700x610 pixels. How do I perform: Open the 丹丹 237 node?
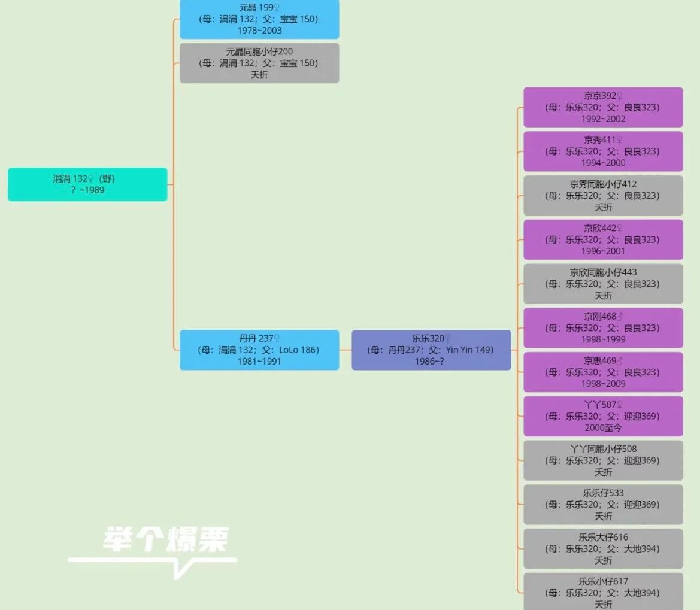point(259,350)
